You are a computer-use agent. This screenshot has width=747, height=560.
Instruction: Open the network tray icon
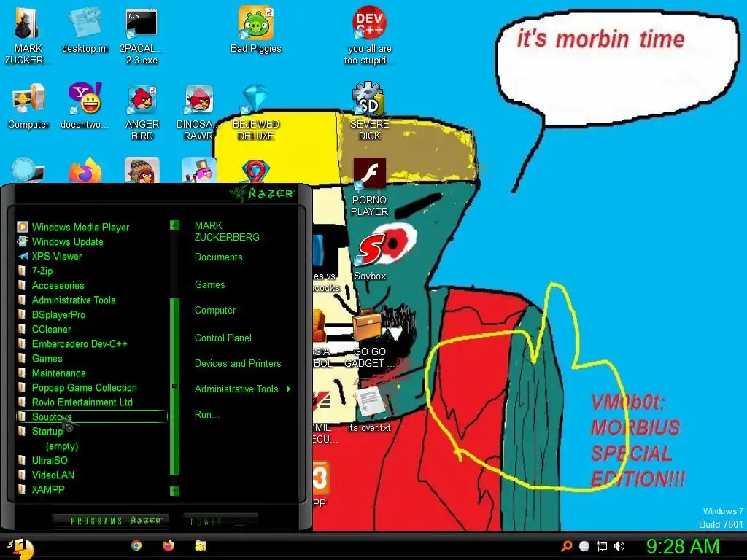click(x=602, y=547)
